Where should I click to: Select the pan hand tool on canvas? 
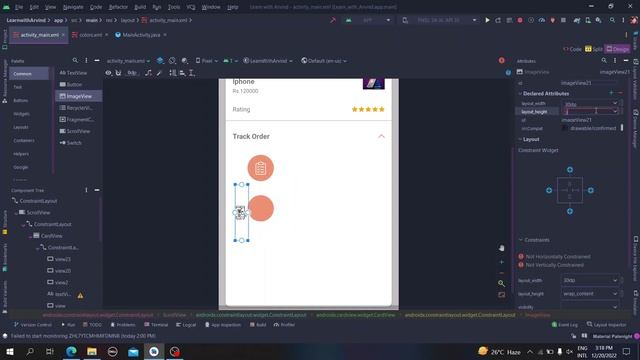[x=502, y=248]
